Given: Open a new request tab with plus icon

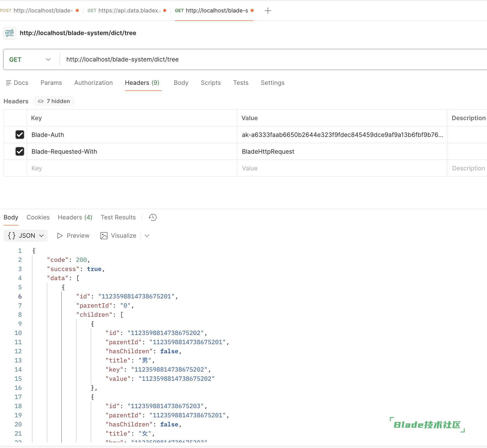Looking at the screenshot, I should (268, 11).
